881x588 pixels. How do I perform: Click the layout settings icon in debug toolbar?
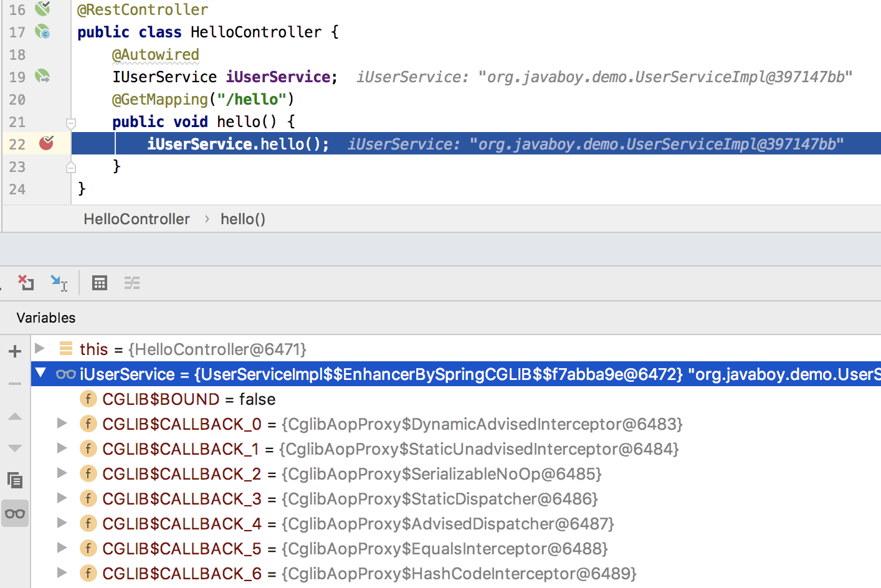pos(132,283)
